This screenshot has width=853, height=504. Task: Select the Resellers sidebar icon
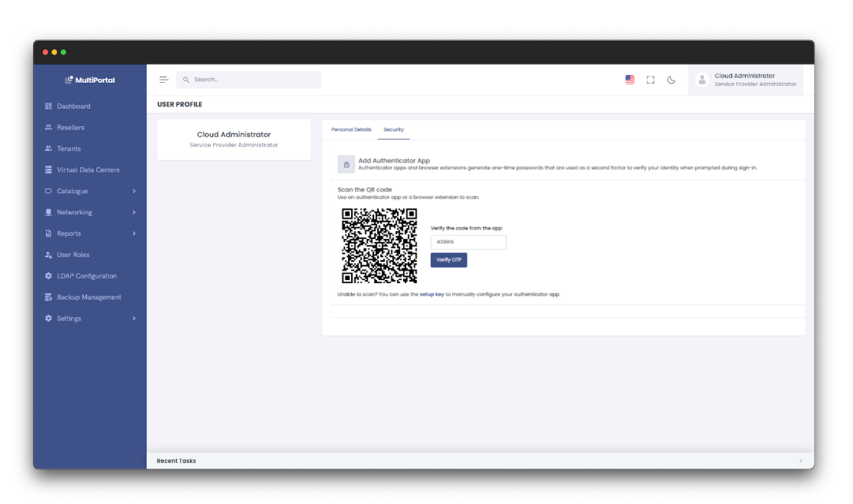pyautogui.click(x=49, y=127)
